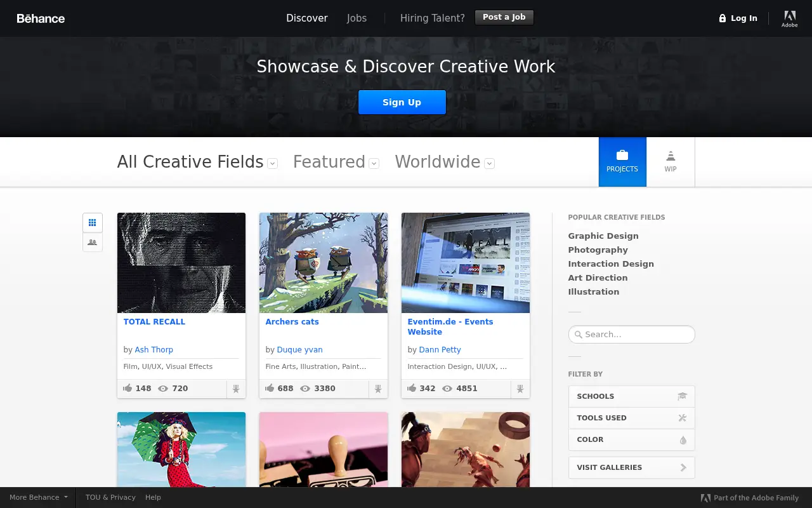Click the Behance logo
812x508 pixels.
[41, 18]
